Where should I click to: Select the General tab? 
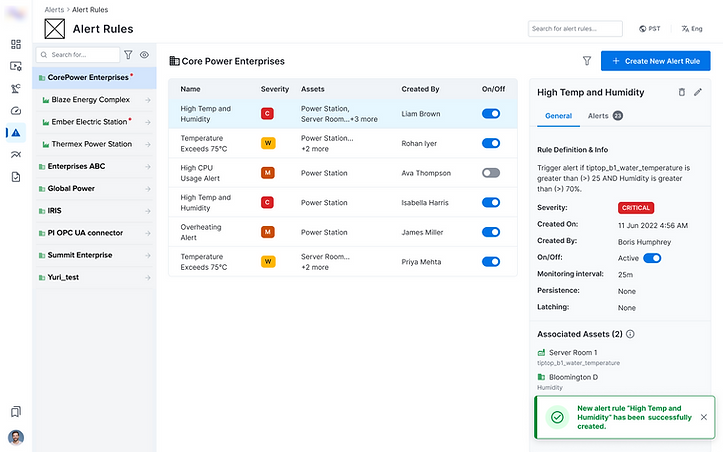coord(558,117)
